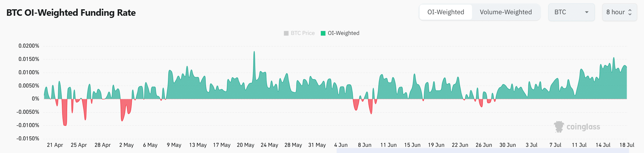Click the BTC OI-Weighted Funding Rate title
Viewport: 644px width, 153px height.
pos(71,13)
